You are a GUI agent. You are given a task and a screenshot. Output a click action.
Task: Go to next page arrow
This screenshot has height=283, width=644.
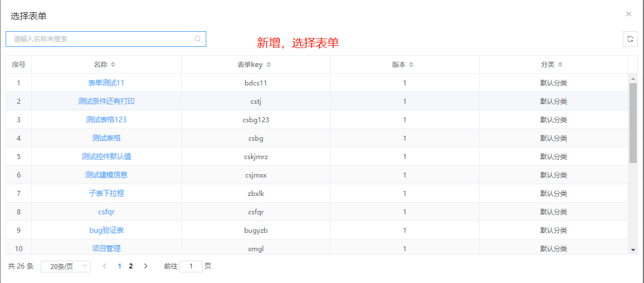pos(146,266)
